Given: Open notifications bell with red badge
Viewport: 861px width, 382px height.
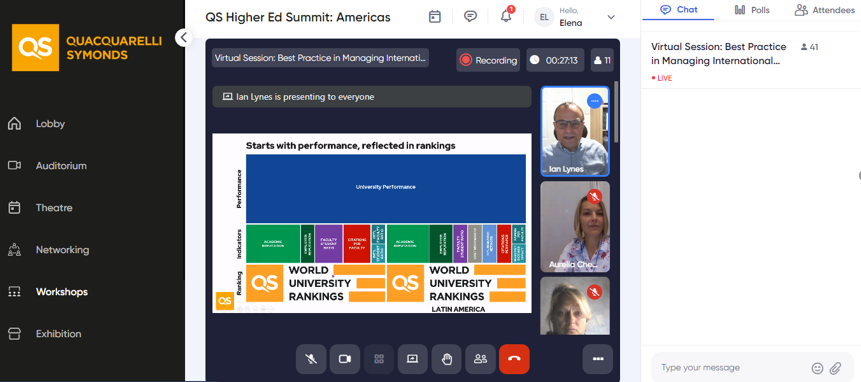Looking at the screenshot, I should pos(506,16).
